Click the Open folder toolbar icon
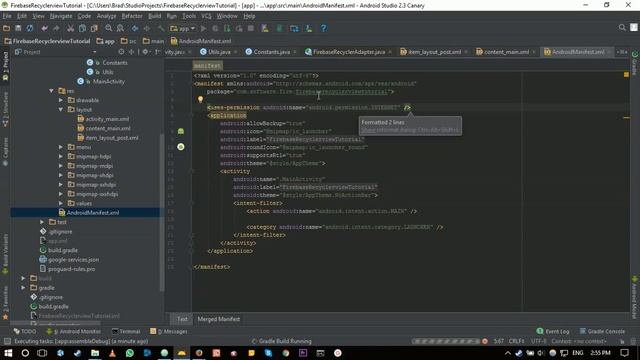Viewport: 640px width, 360px height. point(7,28)
